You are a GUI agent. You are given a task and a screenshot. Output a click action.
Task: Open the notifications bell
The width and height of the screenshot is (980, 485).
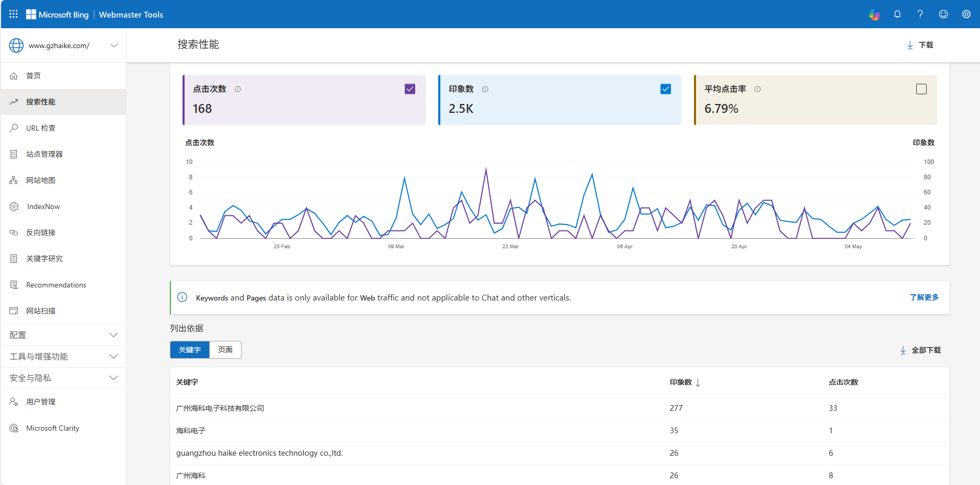(x=897, y=14)
